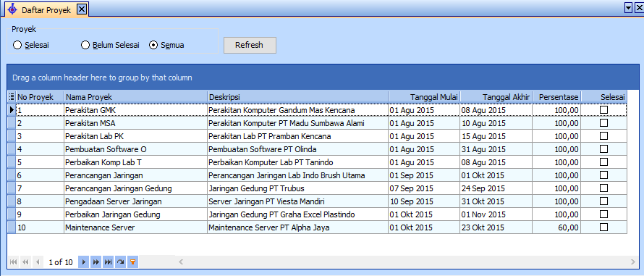Sort by Persentase column header
This screenshot has height=276, width=644.
556,97
